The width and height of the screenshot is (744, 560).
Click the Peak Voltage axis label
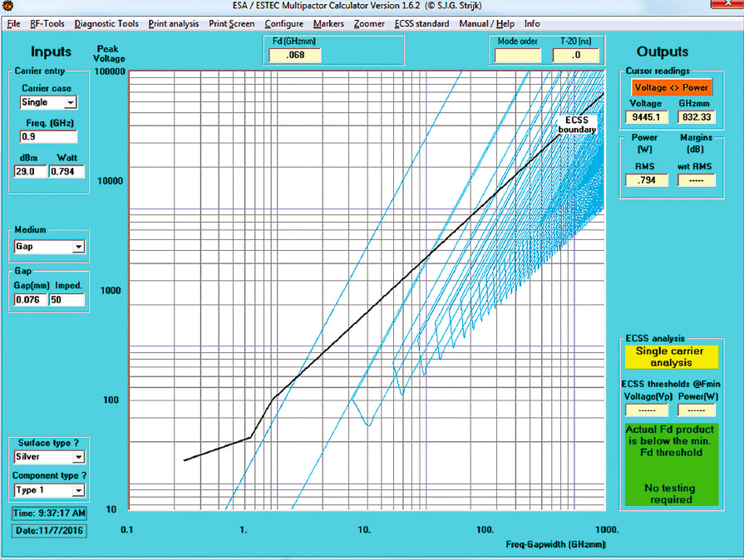[109, 53]
